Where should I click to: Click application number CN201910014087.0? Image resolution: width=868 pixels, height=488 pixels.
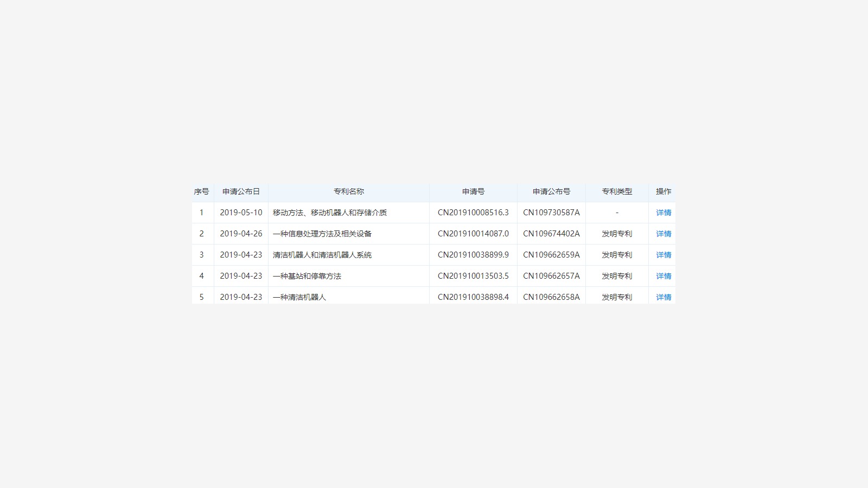click(473, 234)
